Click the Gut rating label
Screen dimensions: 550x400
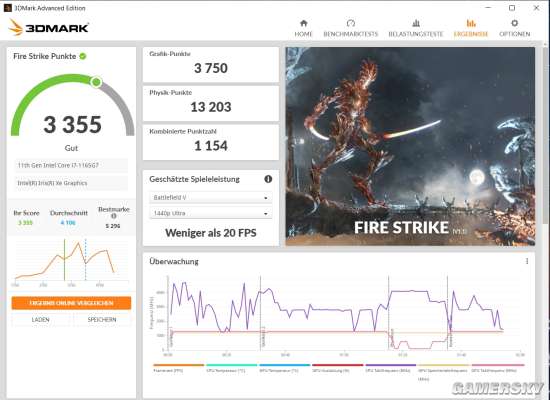tap(71, 148)
